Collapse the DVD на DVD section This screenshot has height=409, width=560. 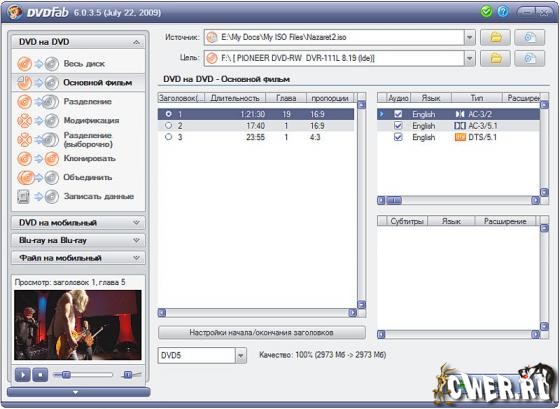[x=136, y=43]
